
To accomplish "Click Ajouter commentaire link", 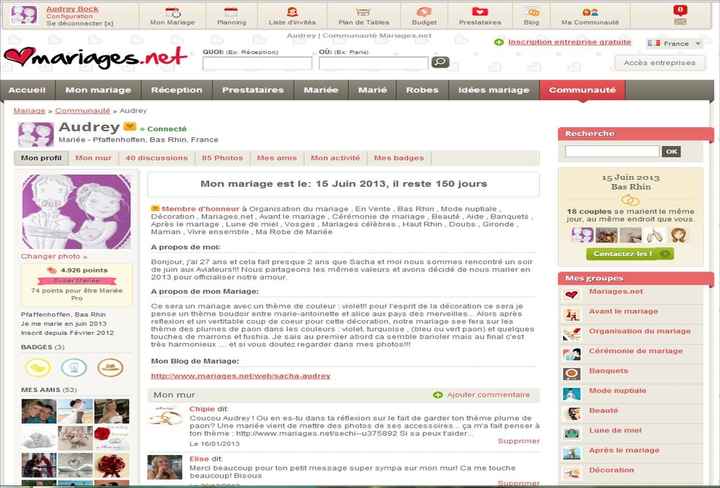I will (x=489, y=395).
